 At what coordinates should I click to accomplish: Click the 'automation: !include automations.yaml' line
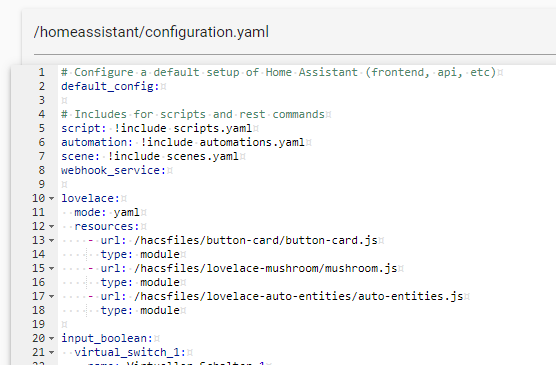point(183,142)
